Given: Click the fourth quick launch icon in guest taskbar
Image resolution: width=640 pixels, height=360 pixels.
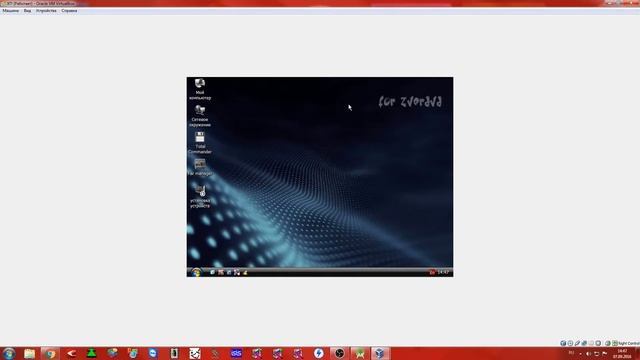Looking at the screenshot, I should pos(237,272).
